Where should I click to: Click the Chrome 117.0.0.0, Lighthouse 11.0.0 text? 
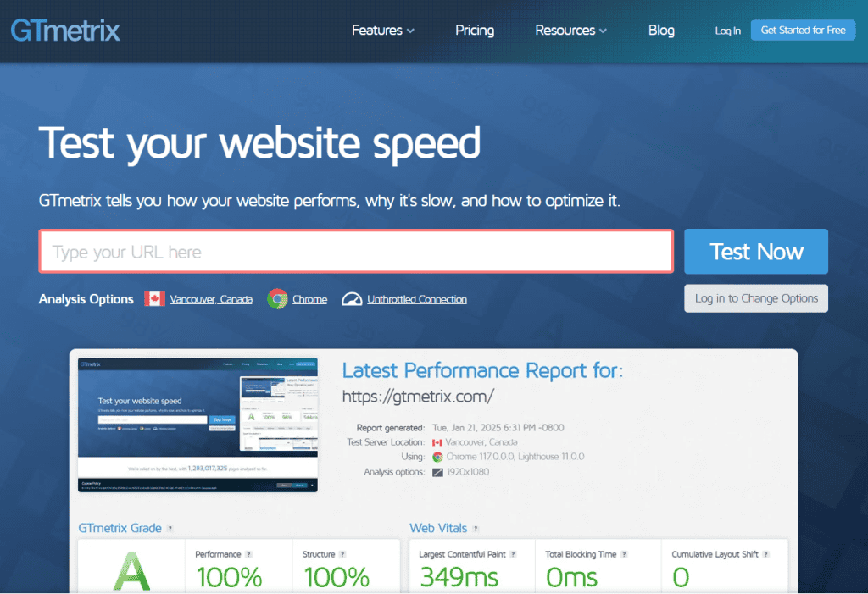515,457
